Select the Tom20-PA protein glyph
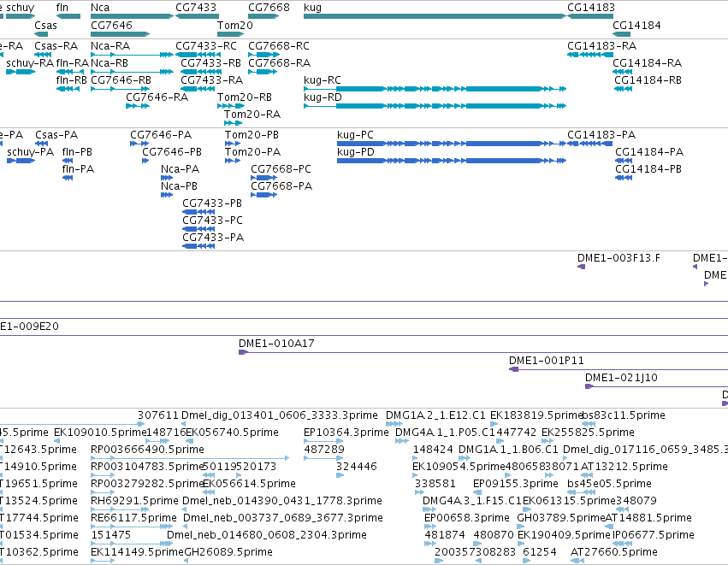Screen dimensions: 728x565 (x=233, y=161)
